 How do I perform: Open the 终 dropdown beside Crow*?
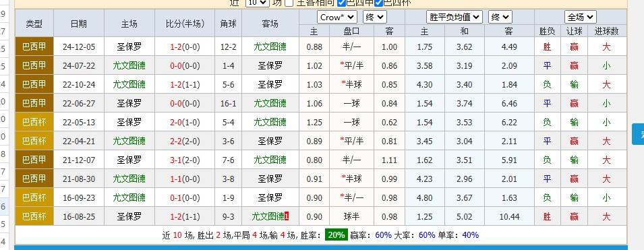375,18
